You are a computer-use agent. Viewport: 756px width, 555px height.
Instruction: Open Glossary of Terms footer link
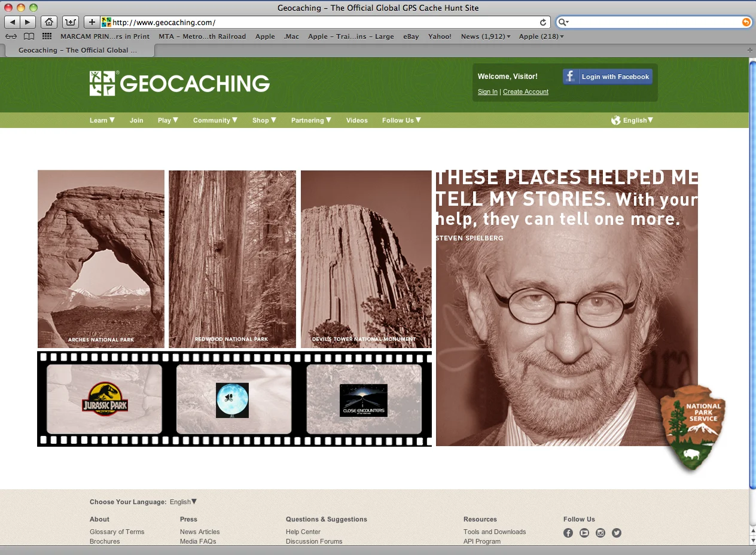[x=117, y=532]
